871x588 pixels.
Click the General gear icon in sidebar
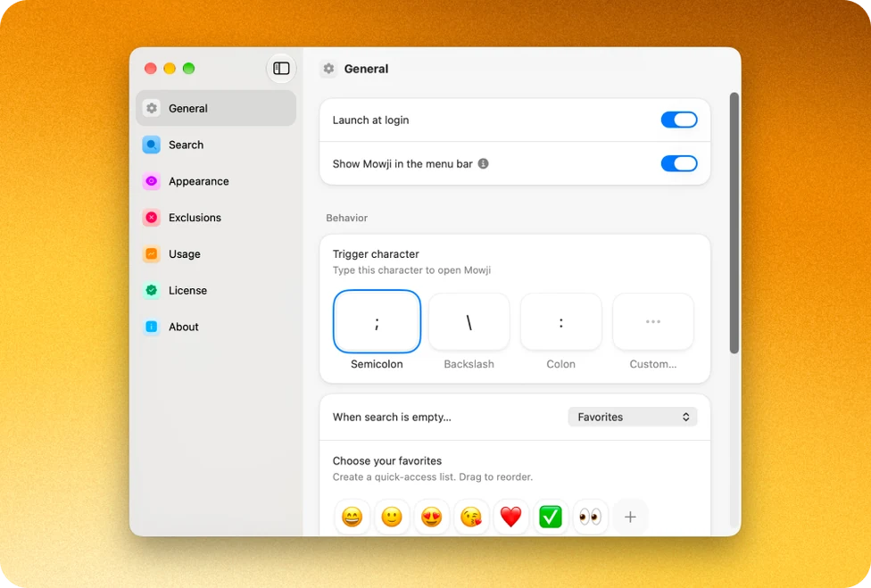click(151, 108)
